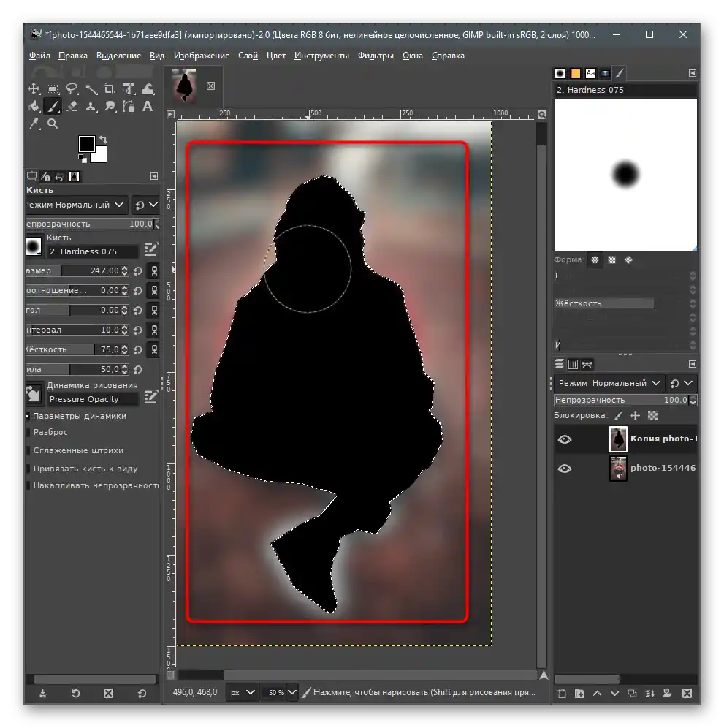Select the Text tool
The width and height of the screenshot is (724, 728).
coord(148,106)
